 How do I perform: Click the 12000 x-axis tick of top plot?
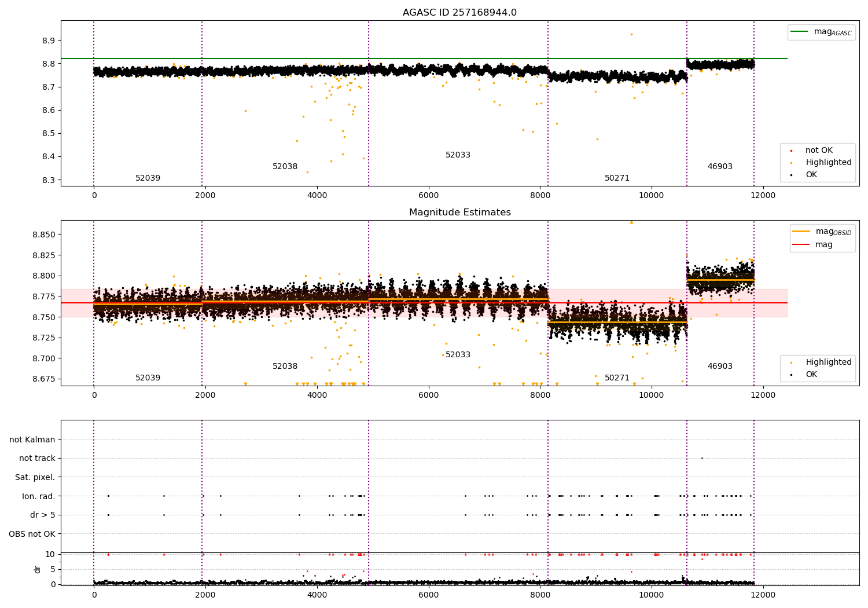click(763, 196)
